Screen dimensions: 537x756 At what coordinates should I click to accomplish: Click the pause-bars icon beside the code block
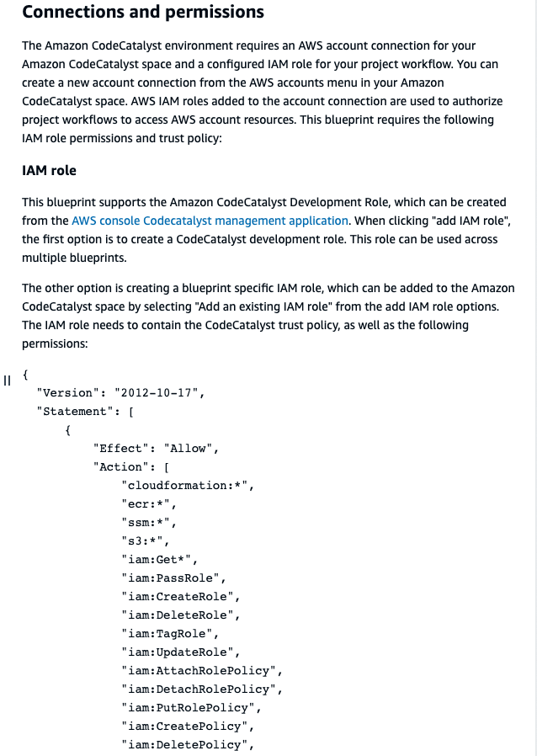(x=8, y=380)
